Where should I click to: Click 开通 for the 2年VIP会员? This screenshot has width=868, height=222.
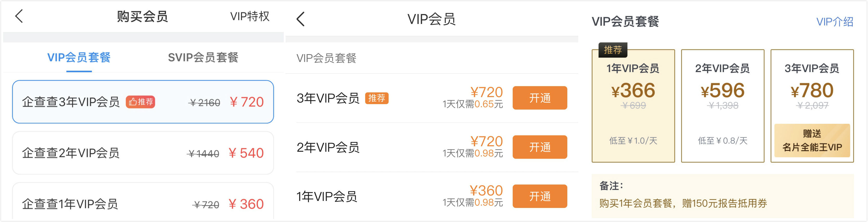[x=539, y=147]
